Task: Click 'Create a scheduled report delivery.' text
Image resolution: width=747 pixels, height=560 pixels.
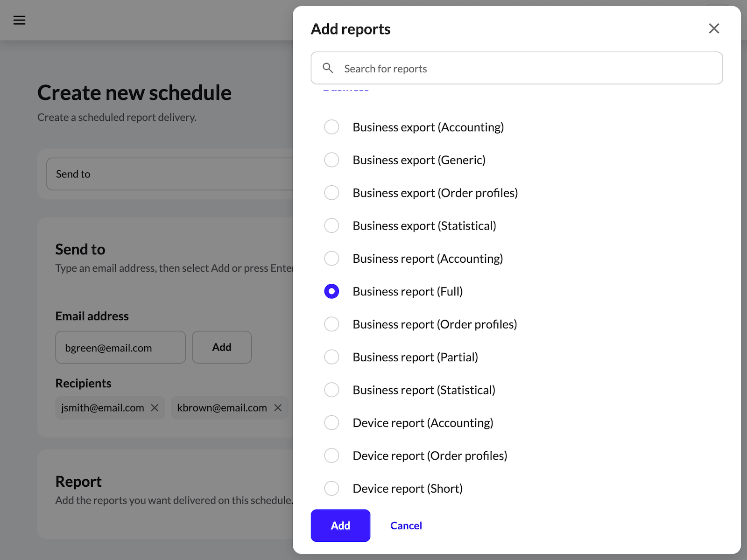Action: (117, 117)
